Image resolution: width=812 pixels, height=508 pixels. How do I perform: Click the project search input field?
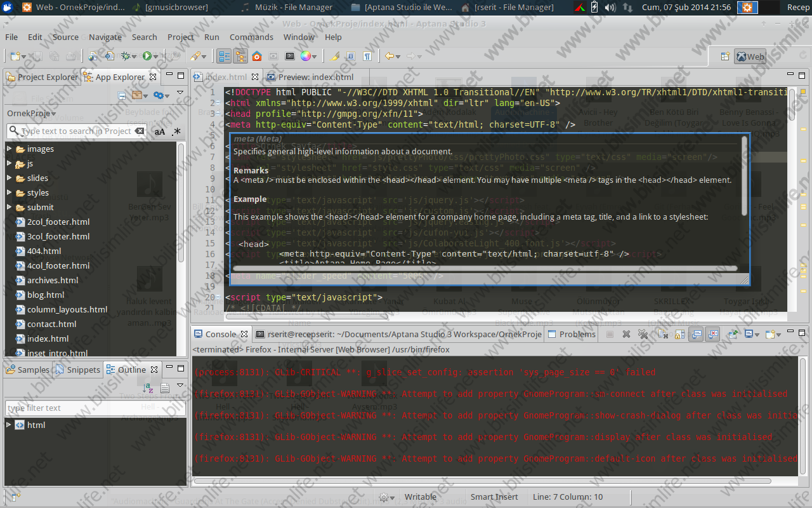pyautogui.click(x=76, y=131)
